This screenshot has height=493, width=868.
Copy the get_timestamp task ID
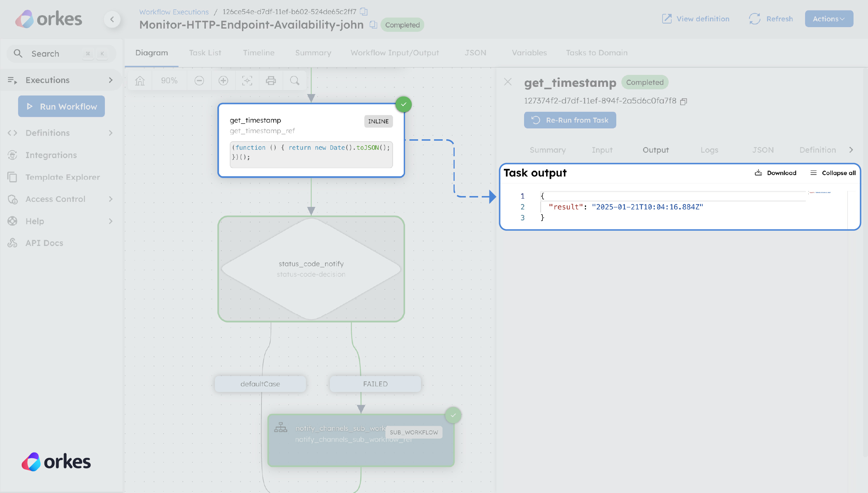(x=683, y=102)
